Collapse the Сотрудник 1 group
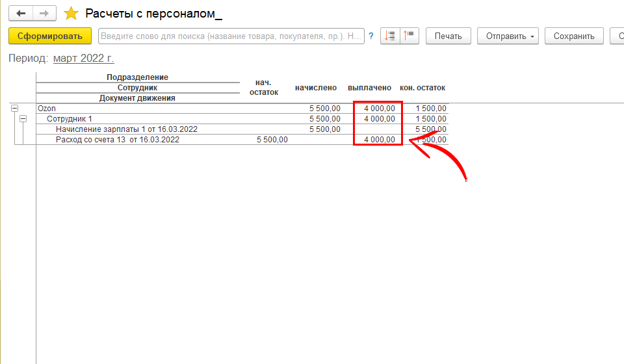 click(x=23, y=119)
